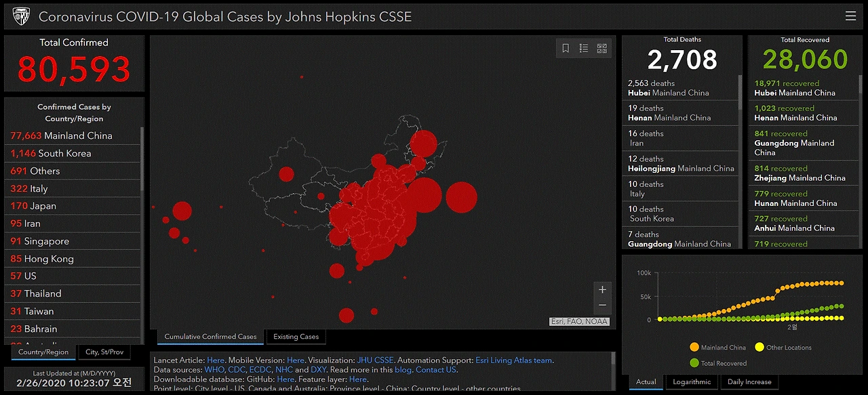868x395 pixels.
Task: Open the Lancet Article Here link
Action: click(216, 360)
